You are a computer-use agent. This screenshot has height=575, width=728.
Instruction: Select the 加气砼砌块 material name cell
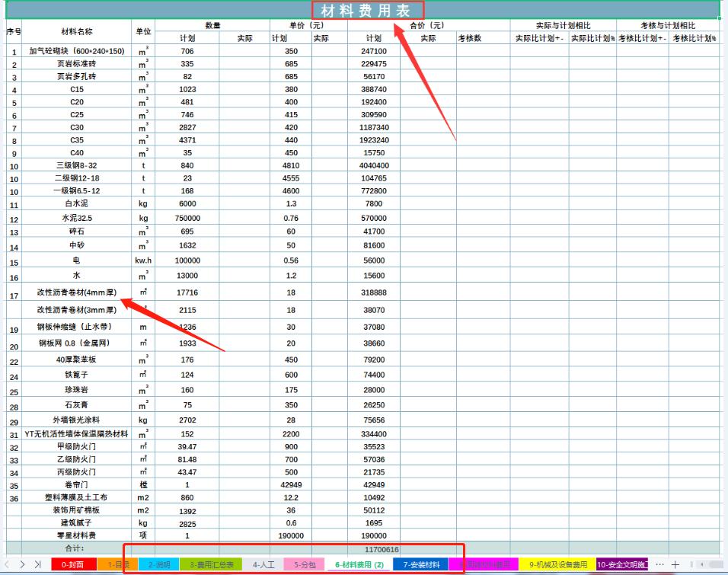click(x=77, y=51)
